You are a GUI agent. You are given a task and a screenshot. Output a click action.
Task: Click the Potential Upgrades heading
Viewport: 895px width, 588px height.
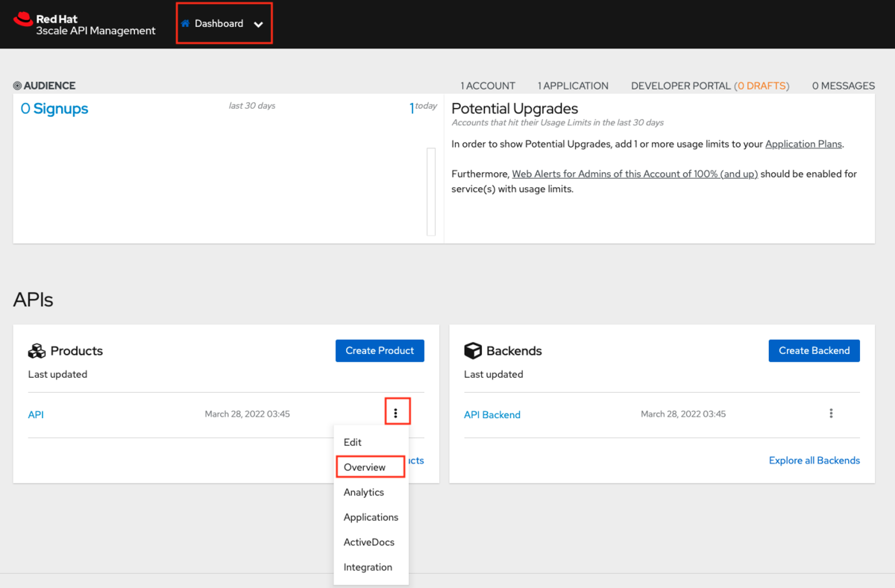(x=515, y=109)
